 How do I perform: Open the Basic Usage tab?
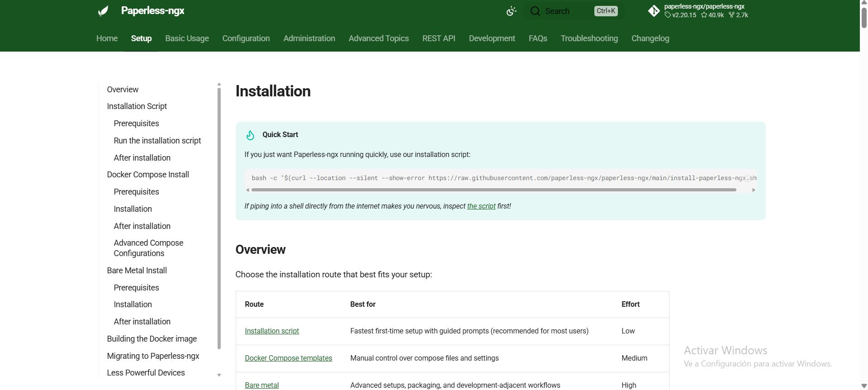[187, 38]
